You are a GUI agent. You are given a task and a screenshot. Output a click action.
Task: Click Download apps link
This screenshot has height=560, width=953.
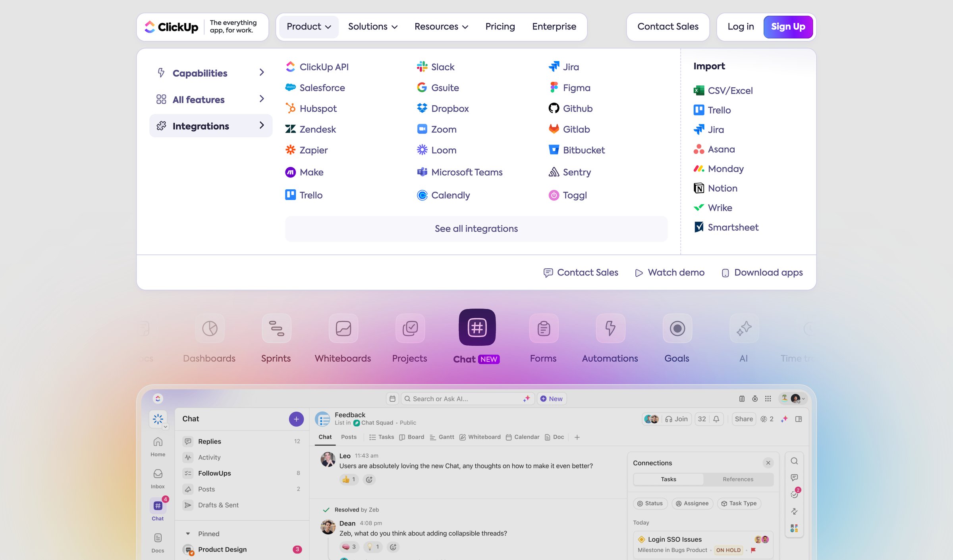[x=762, y=273]
